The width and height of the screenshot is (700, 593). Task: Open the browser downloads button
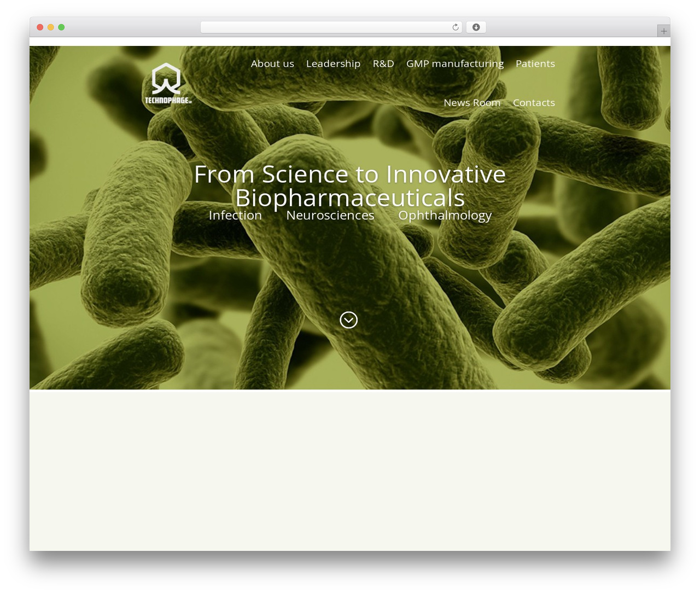pos(476,27)
